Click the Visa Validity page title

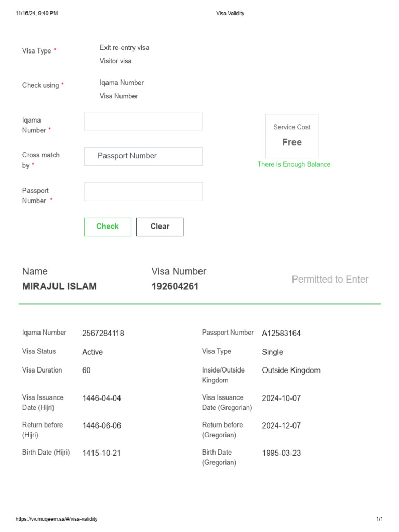(230, 14)
